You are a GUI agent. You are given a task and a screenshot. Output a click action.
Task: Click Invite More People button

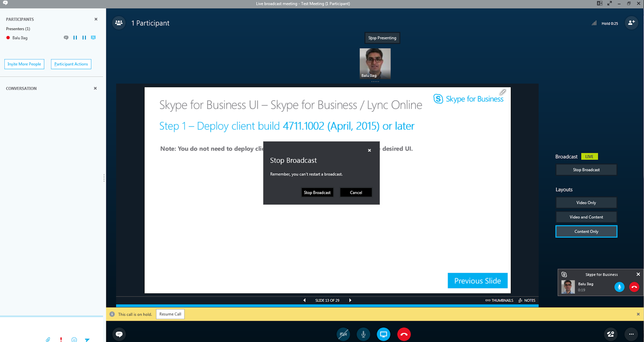24,64
